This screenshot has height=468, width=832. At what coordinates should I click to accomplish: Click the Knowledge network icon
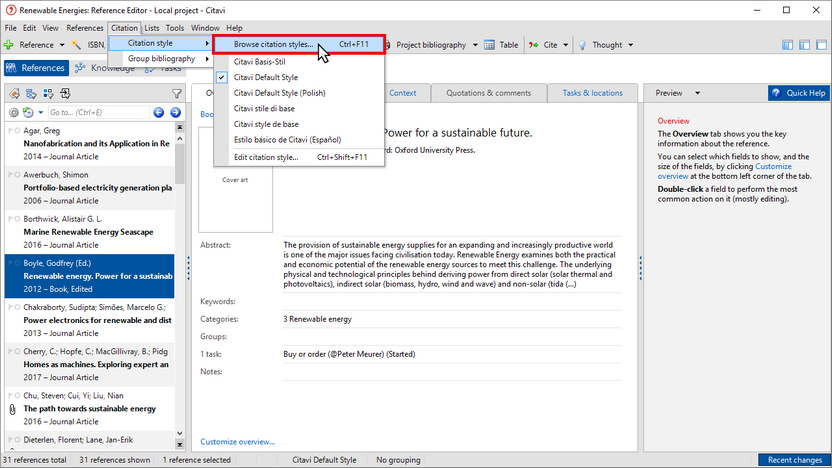click(x=80, y=68)
